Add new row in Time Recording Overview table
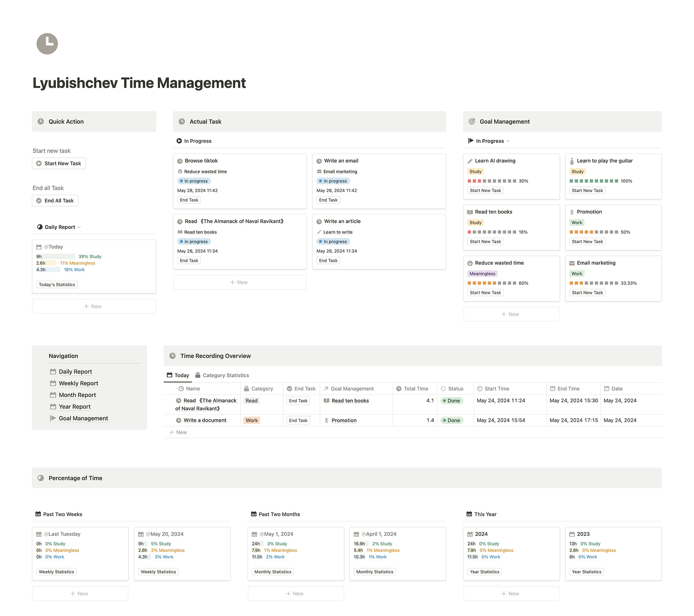694x616 pixels. 178,432
